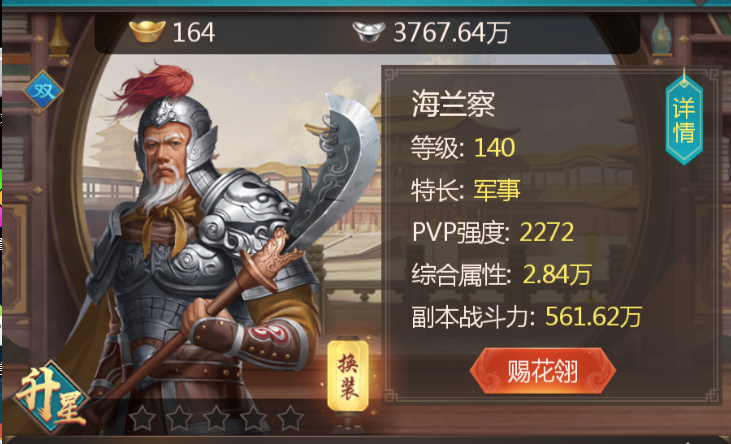Screen dimensions: 731x444
Task: Click the 综合属性 2.84万 stat
Action: click(501, 274)
